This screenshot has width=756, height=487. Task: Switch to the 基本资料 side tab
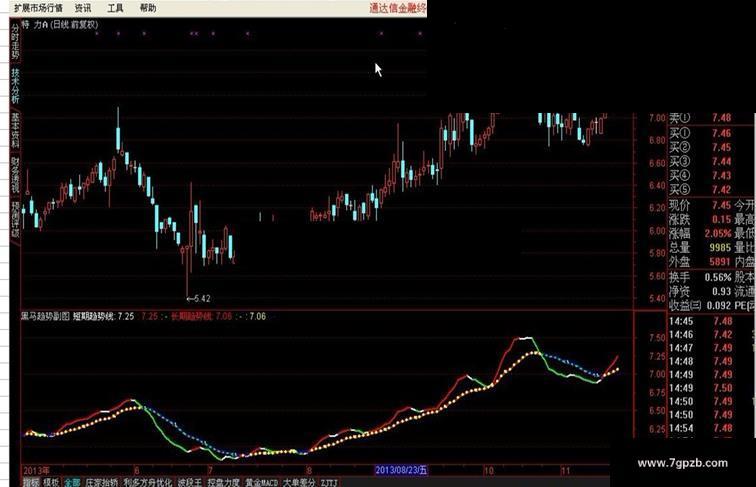click(x=15, y=130)
